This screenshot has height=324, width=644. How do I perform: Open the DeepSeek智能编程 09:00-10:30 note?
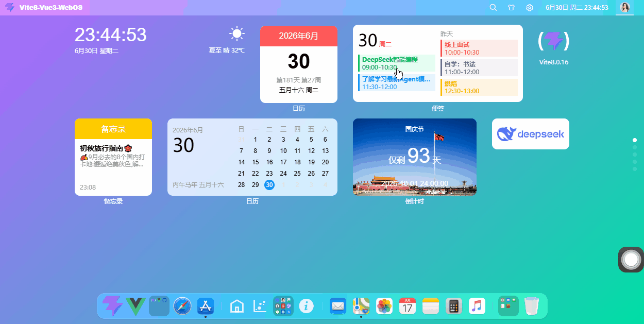coord(397,63)
